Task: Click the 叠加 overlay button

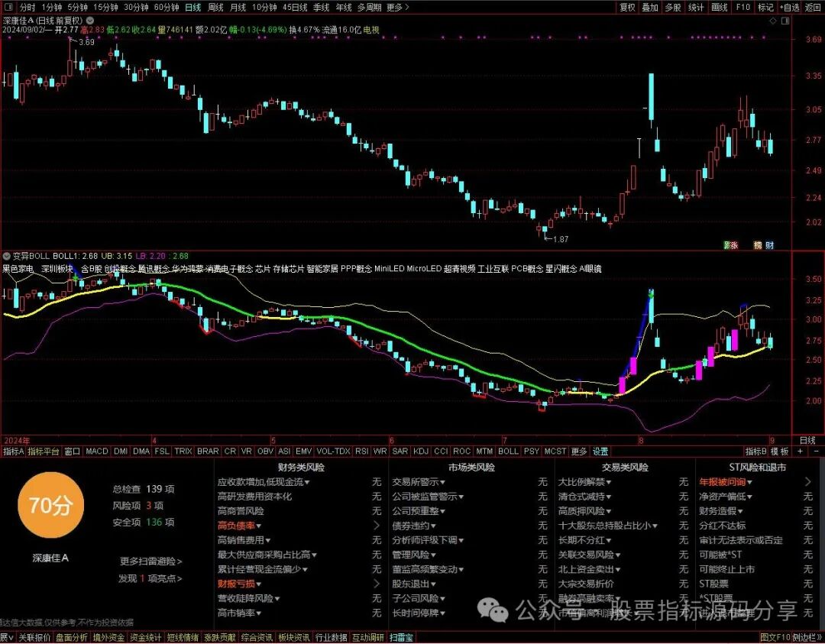Action: click(x=650, y=8)
